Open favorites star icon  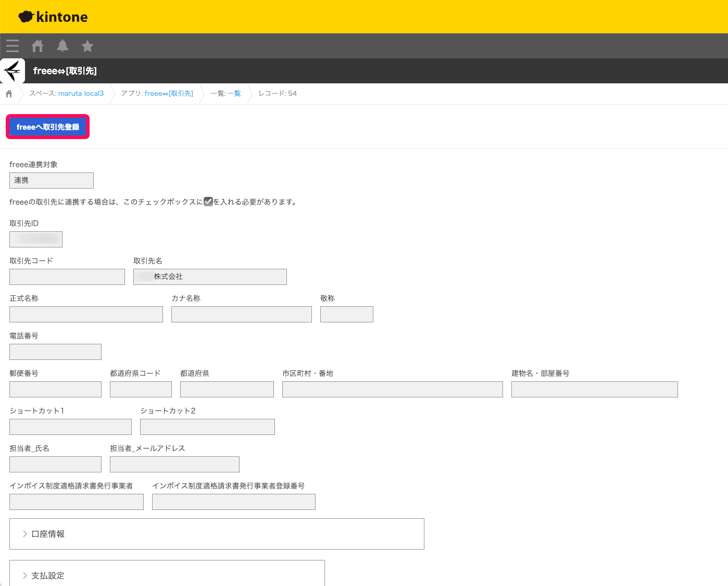[87, 46]
